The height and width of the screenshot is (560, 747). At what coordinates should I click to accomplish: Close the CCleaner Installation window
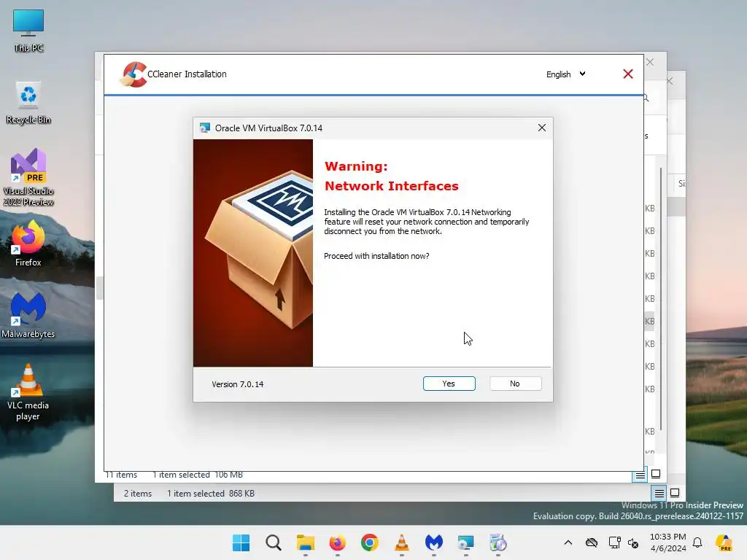click(x=628, y=74)
